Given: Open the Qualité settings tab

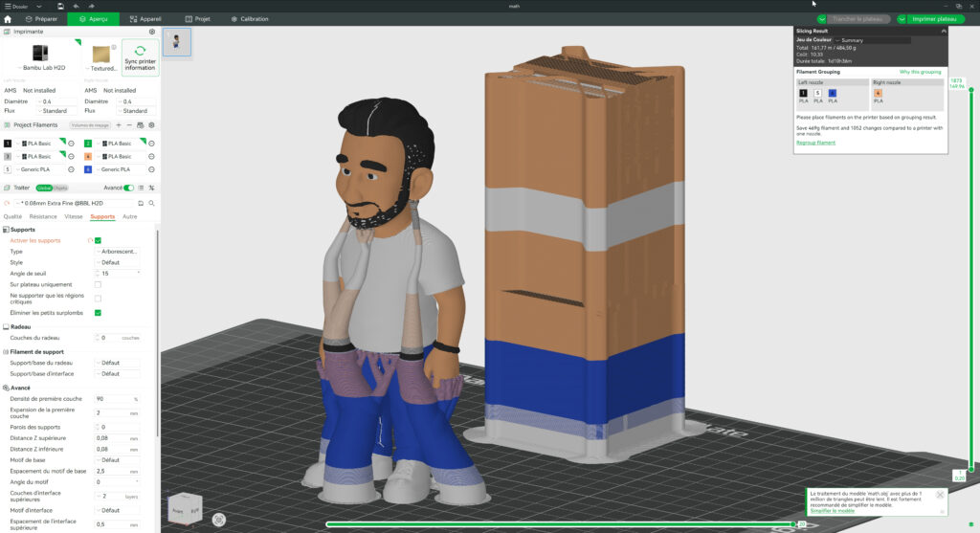Looking at the screenshot, I should point(12,216).
